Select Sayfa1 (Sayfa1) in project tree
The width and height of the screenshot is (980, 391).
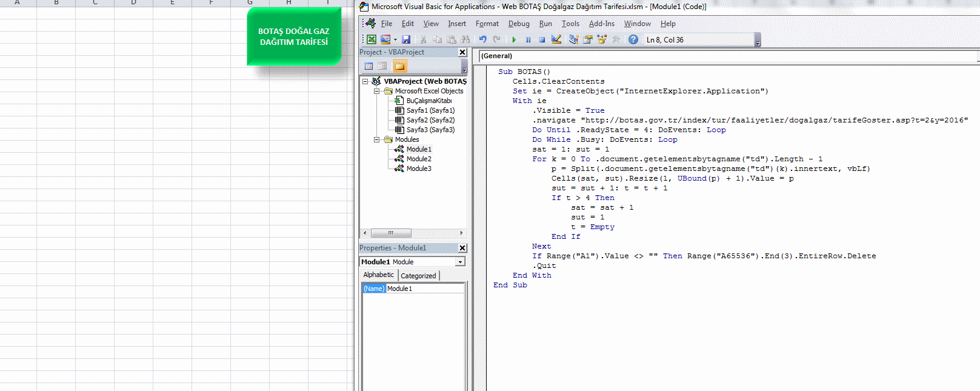coord(430,110)
